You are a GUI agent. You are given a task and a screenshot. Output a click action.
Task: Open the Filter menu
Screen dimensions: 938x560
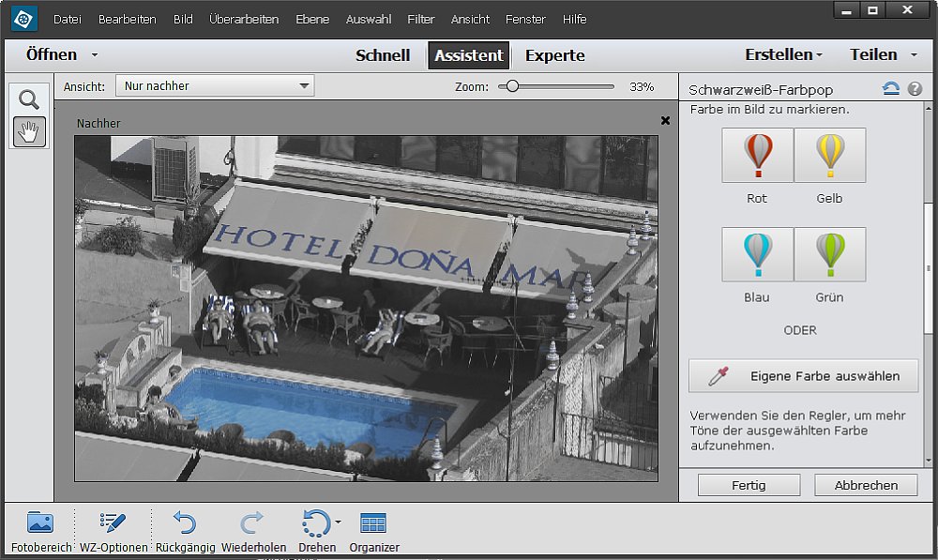[x=421, y=19]
